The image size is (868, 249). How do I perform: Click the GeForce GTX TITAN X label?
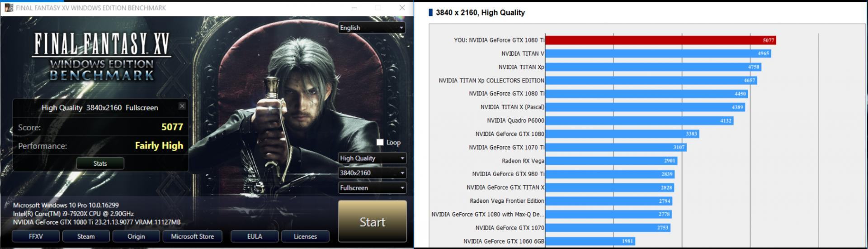point(505,187)
